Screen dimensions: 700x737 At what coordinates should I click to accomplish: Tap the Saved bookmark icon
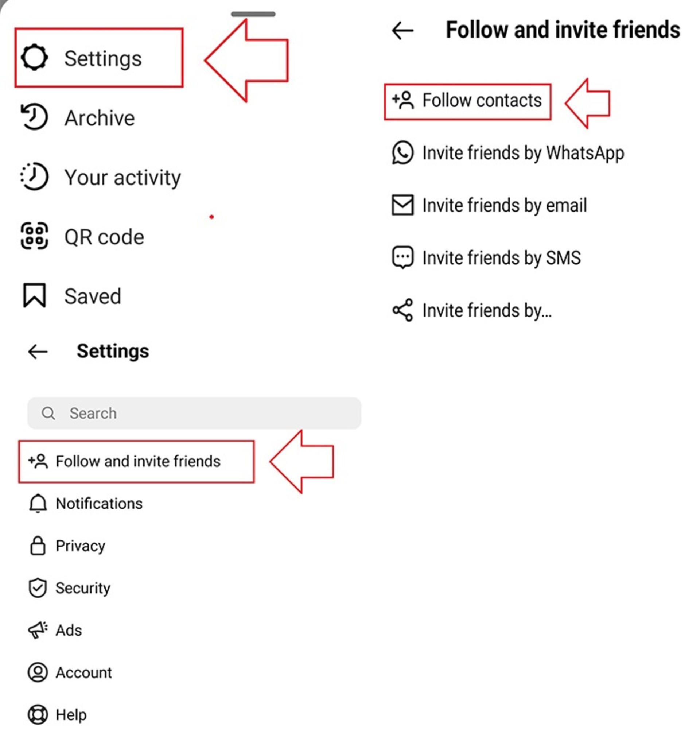pos(34,295)
